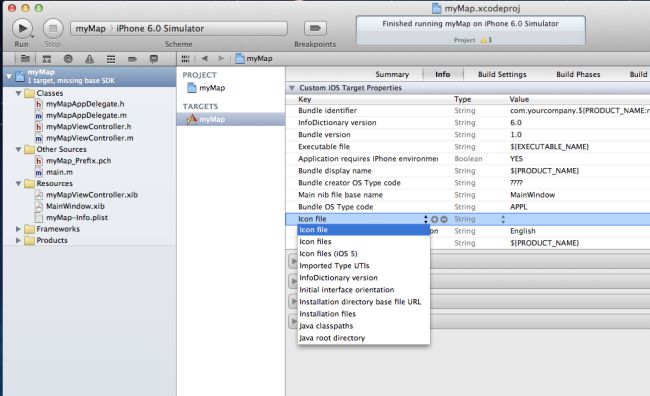Click the English value cell
The height and width of the screenshot is (396, 650).
pyautogui.click(x=523, y=231)
